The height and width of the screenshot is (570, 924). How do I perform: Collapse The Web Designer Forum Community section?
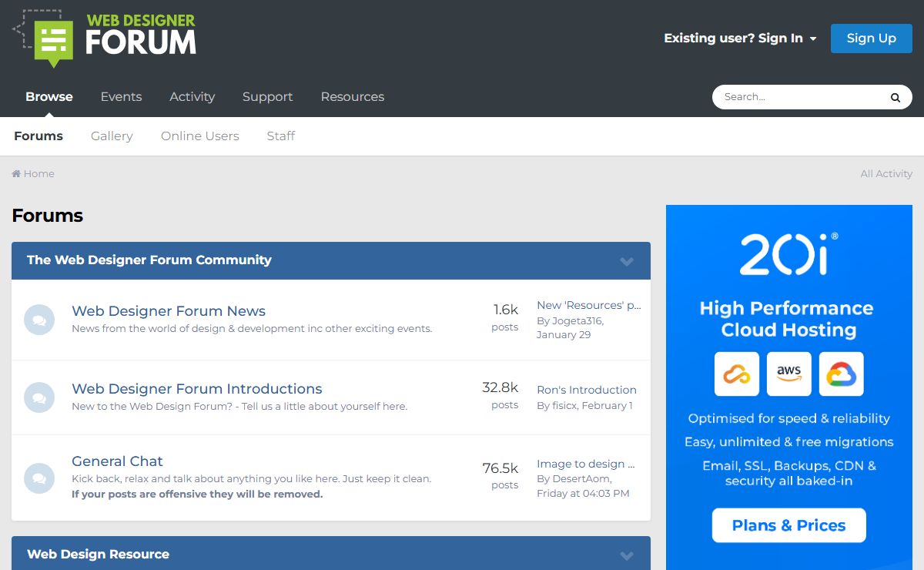click(627, 261)
